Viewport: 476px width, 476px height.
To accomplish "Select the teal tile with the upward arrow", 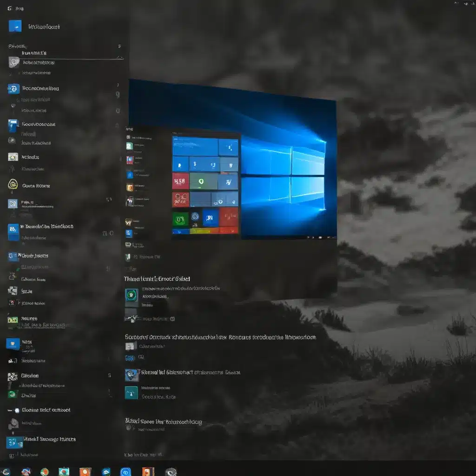I will coord(131,393).
